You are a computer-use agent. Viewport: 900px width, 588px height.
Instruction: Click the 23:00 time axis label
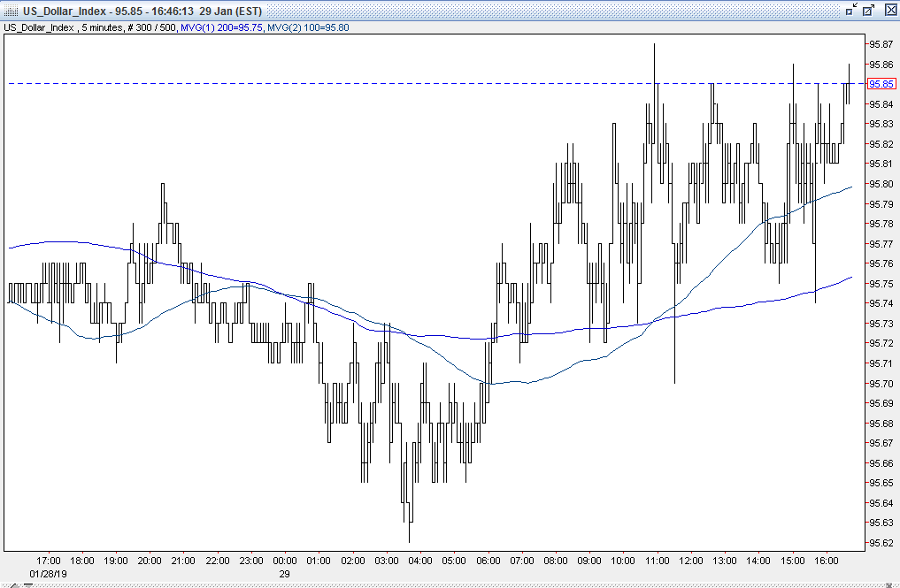(251, 561)
